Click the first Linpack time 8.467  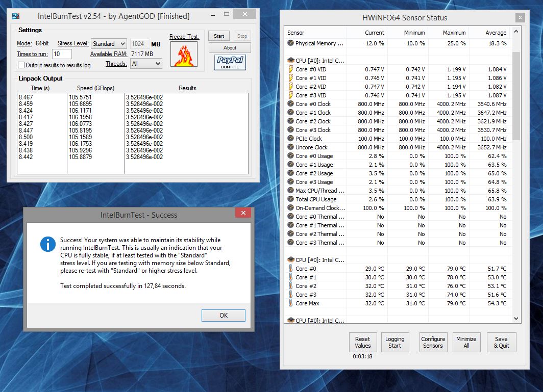[x=26, y=97]
